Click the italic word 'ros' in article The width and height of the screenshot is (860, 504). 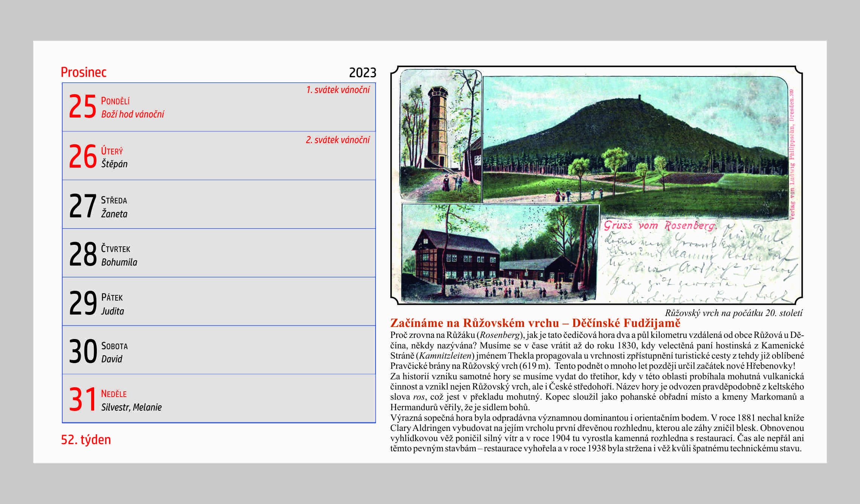(419, 397)
